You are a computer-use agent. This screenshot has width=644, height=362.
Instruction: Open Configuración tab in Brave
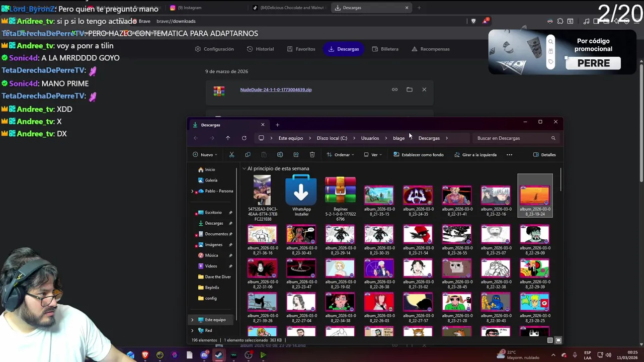pos(214,49)
